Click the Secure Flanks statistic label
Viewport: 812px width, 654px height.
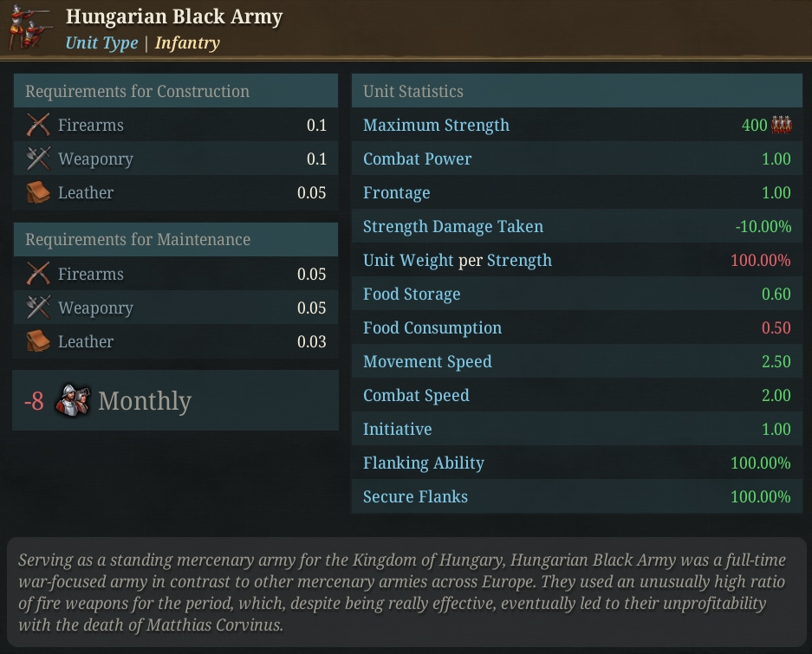click(x=415, y=496)
